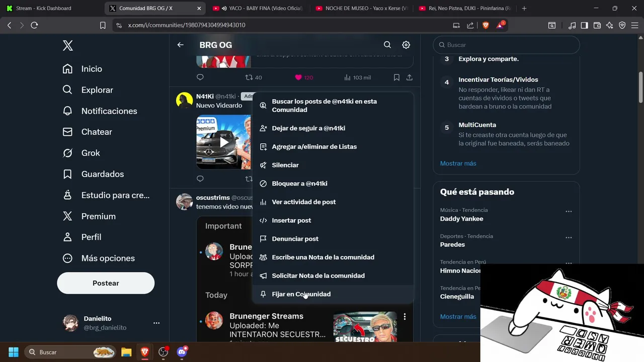644x362 pixels.
Task: Open SECUESTRO video thumbnail
Action: pyautogui.click(x=365, y=327)
